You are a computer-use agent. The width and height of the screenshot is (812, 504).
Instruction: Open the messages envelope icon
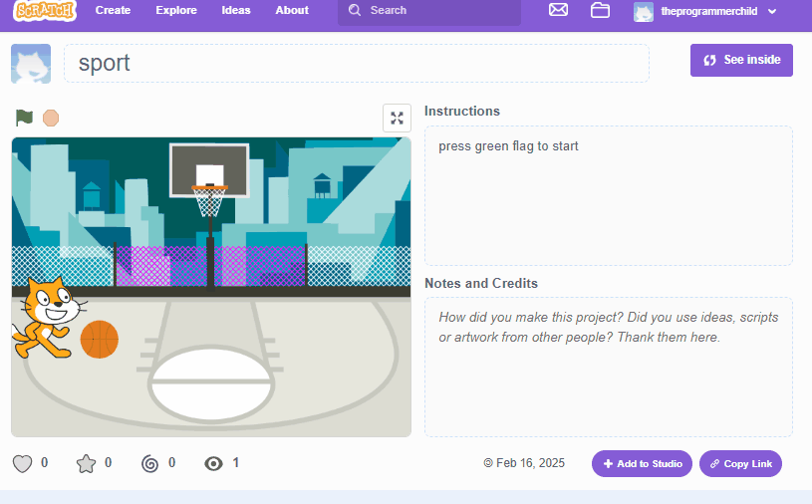click(x=558, y=10)
